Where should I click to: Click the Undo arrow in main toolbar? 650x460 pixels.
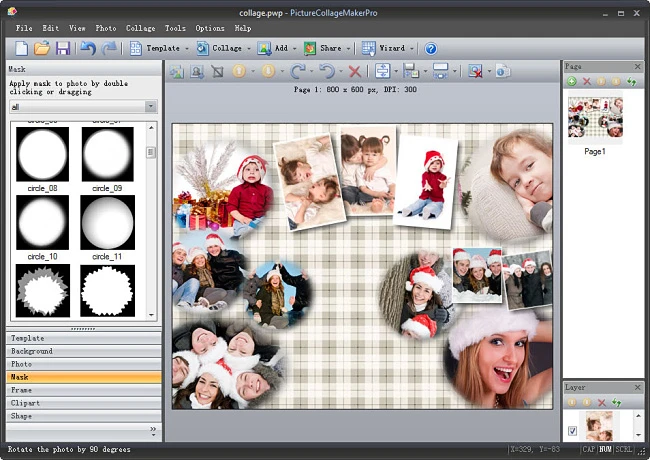[87, 48]
